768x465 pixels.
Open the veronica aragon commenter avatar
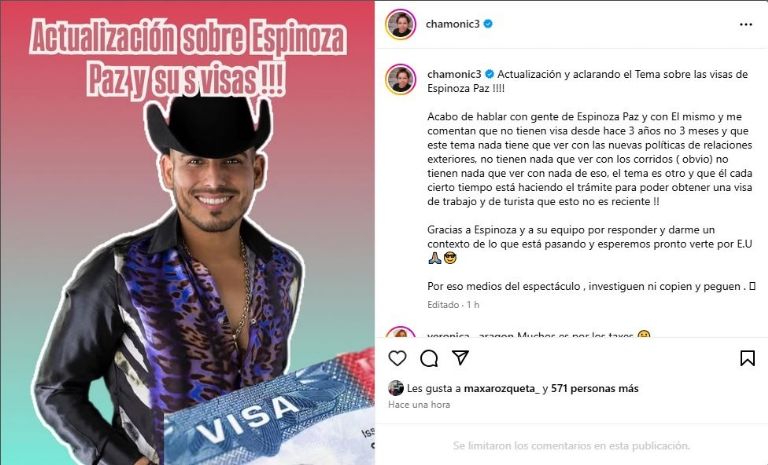click(401, 333)
